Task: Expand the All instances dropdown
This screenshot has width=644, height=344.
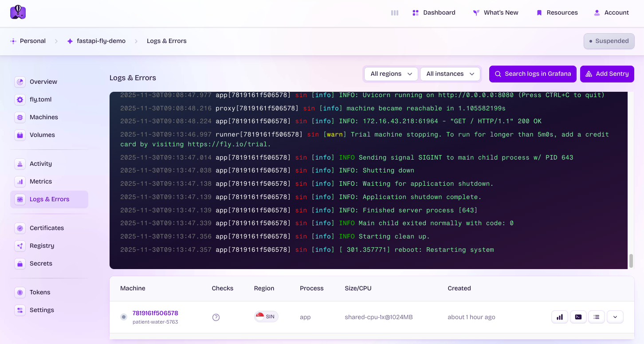Action: click(450, 74)
